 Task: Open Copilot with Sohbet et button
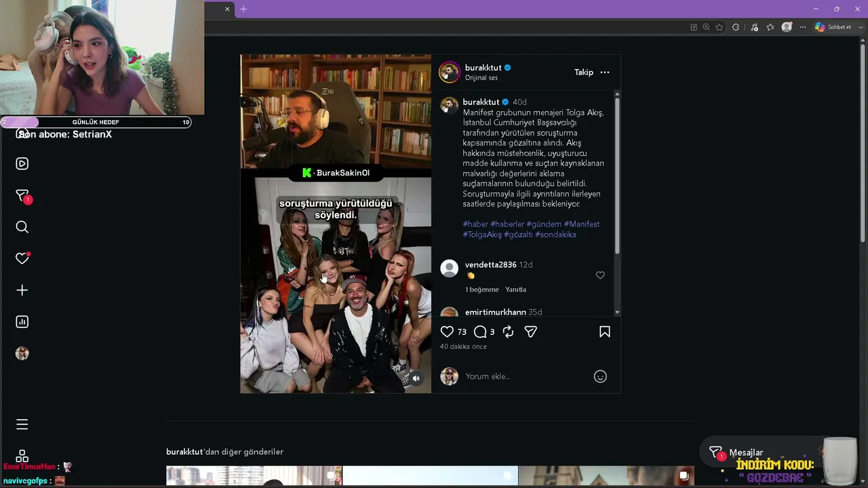pos(833,27)
